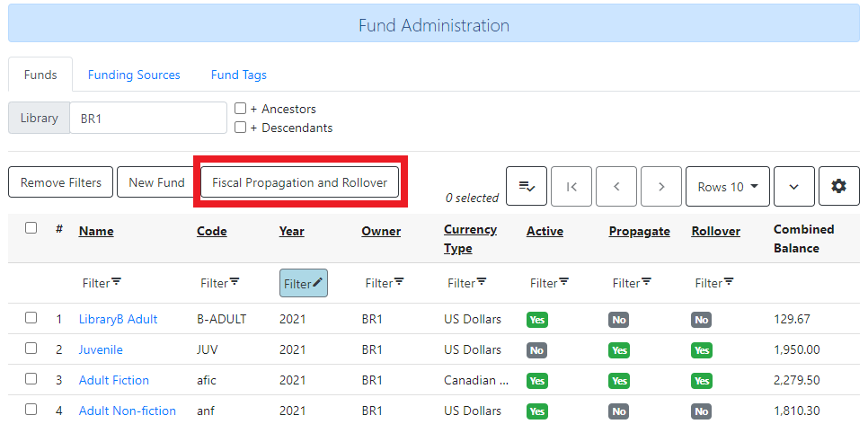This screenshot has width=868, height=424.
Task: Open the Name column filter
Action: pyautogui.click(x=102, y=283)
